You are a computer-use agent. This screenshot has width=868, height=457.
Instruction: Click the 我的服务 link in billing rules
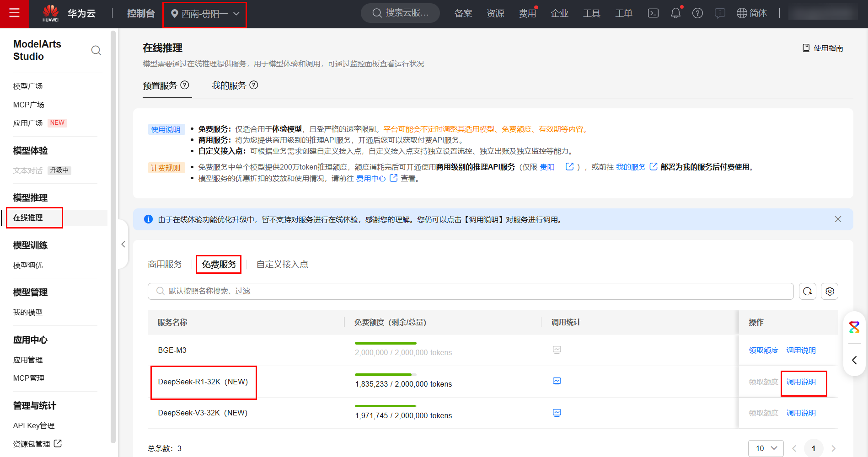click(631, 167)
